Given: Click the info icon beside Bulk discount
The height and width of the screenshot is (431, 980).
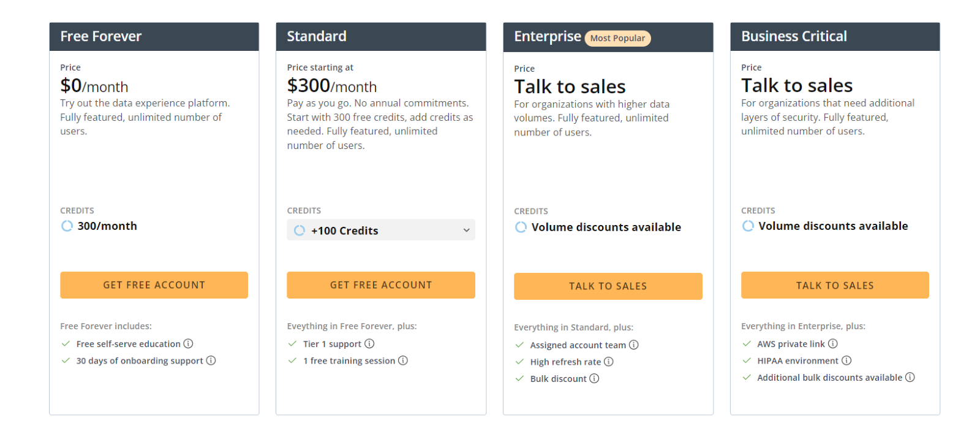Looking at the screenshot, I should pos(594,378).
